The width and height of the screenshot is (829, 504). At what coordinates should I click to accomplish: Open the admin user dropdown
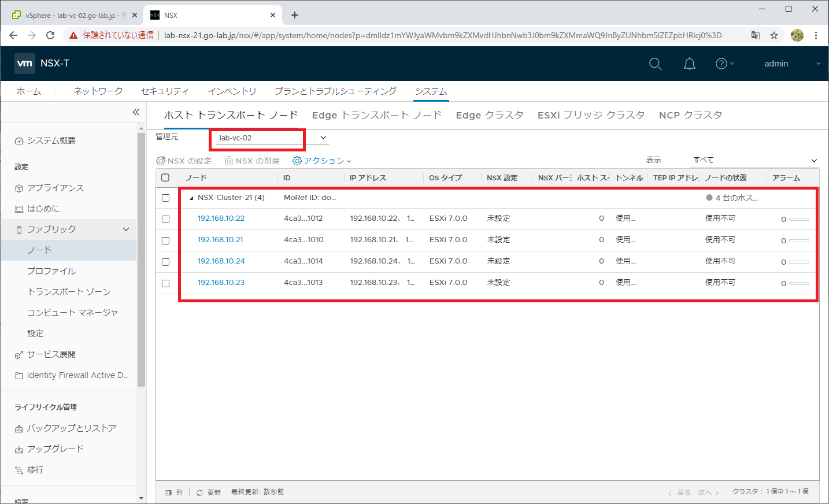(793, 64)
